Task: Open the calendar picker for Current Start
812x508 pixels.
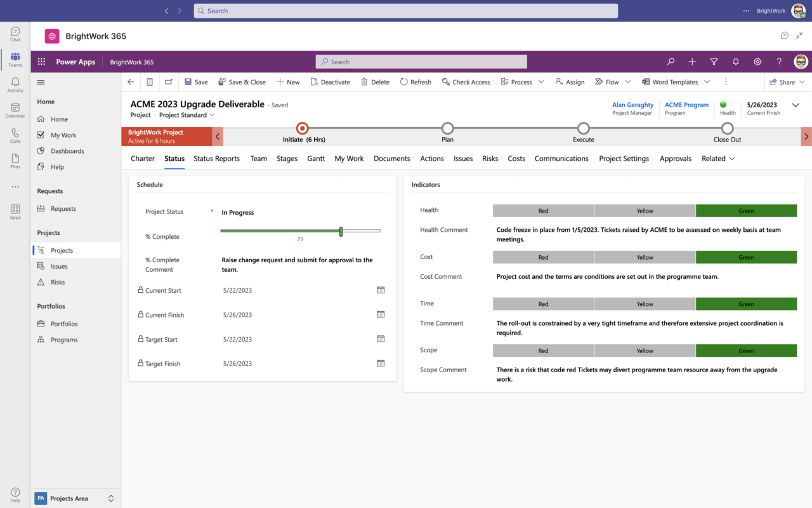Action: click(381, 290)
